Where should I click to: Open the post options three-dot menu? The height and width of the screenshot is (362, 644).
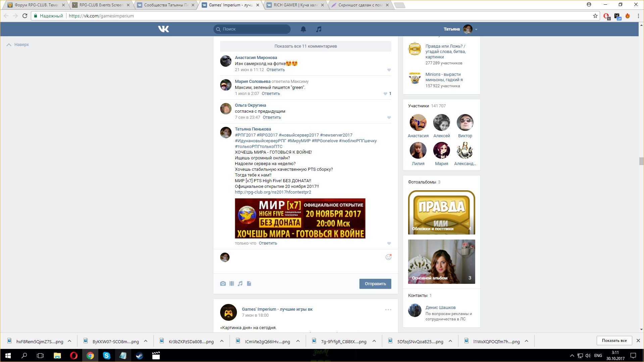[388, 310]
